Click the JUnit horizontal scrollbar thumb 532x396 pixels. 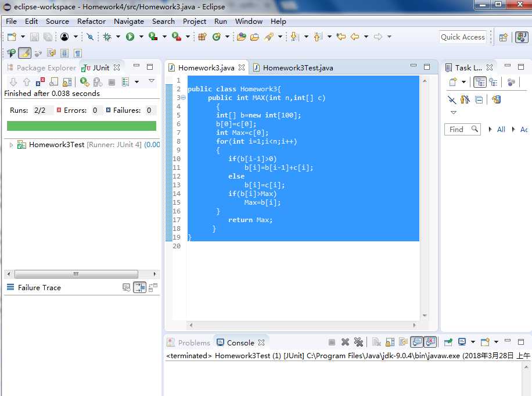click(x=76, y=274)
